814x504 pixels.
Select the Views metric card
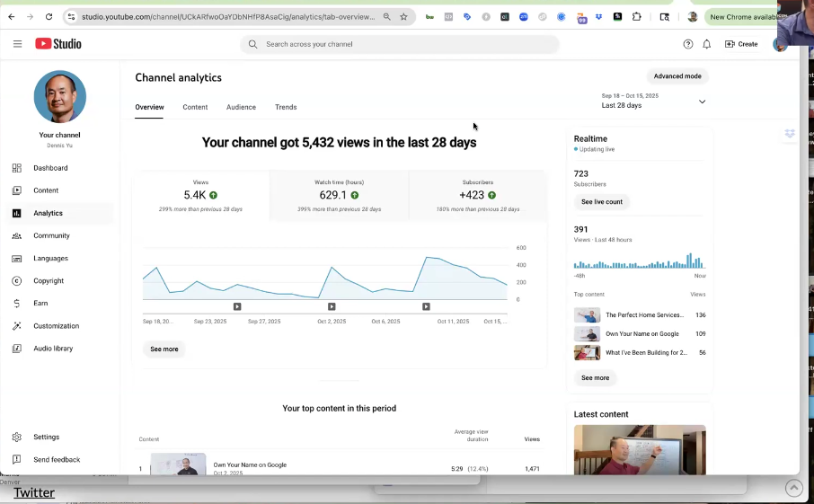(x=200, y=196)
